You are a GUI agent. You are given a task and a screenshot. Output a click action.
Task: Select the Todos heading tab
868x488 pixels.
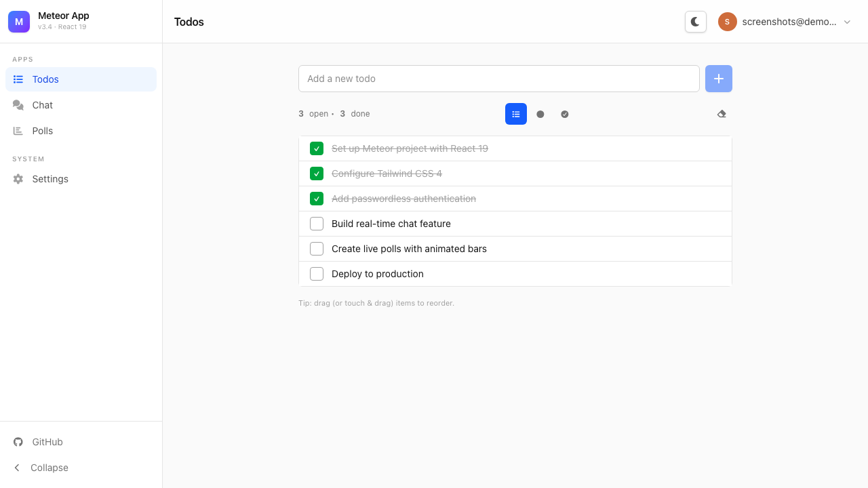[x=189, y=22]
